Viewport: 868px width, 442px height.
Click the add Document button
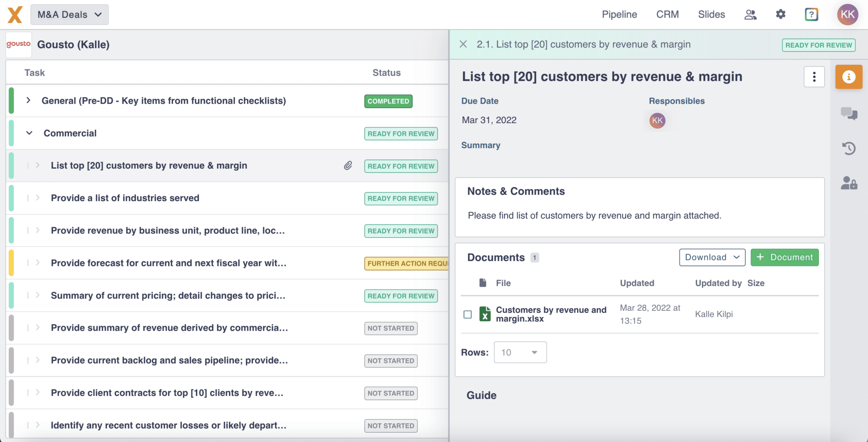tap(785, 257)
